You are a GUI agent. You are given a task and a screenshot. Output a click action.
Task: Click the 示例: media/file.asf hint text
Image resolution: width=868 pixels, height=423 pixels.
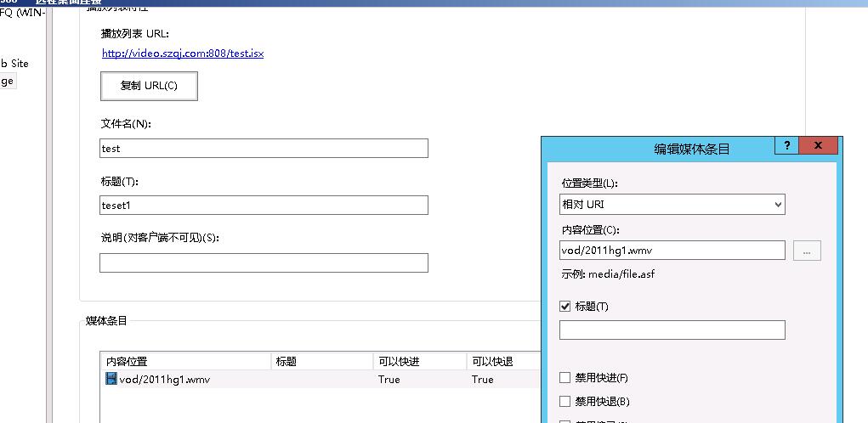608,274
